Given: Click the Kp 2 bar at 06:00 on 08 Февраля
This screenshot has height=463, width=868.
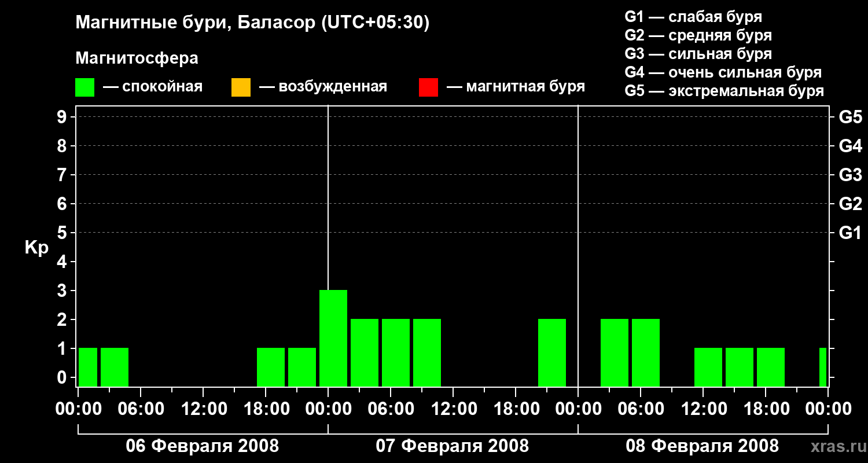Looking at the screenshot, I should pyautogui.click(x=646, y=352).
